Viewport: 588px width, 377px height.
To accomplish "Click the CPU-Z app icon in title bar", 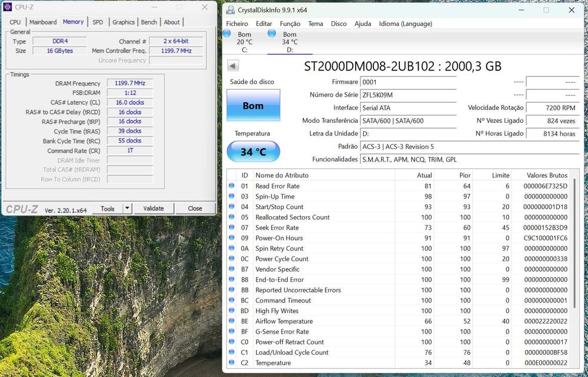I will coord(8,6).
